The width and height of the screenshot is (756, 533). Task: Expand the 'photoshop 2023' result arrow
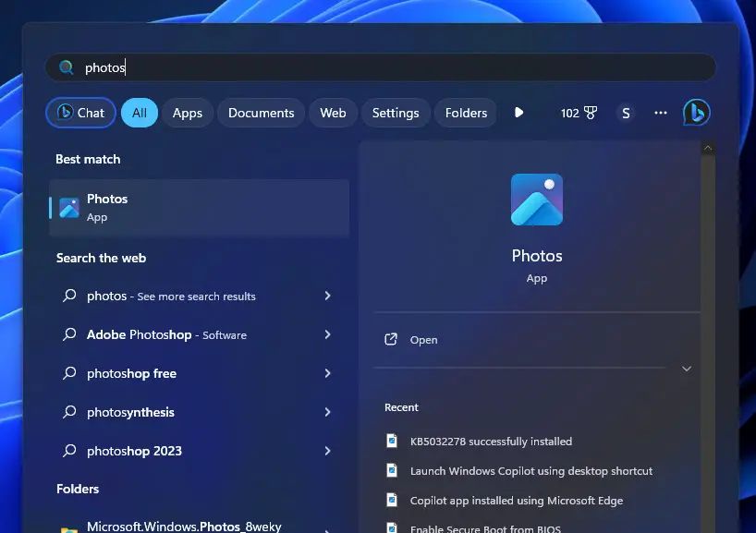(x=328, y=451)
